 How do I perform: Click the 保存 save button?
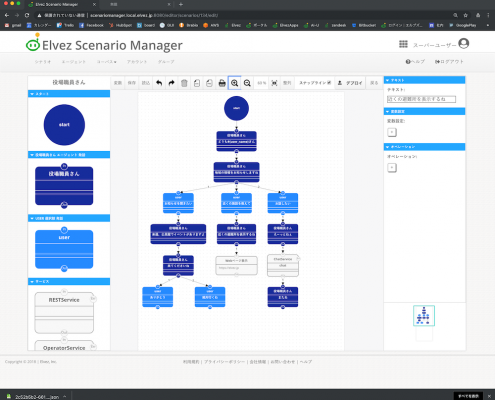coord(132,83)
